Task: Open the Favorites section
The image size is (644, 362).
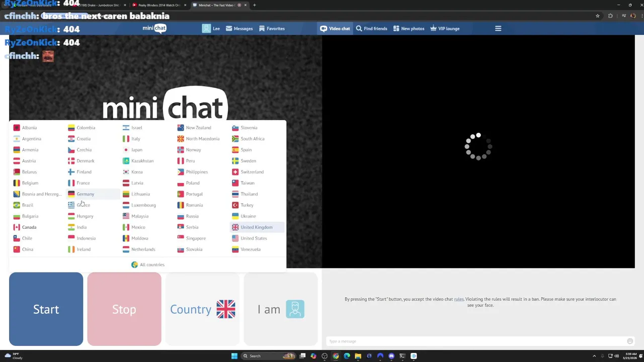Action: click(272, 29)
